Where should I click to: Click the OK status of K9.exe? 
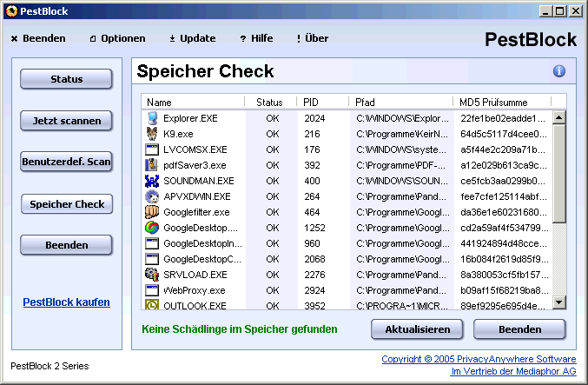pyautogui.click(x=273, y=134)
